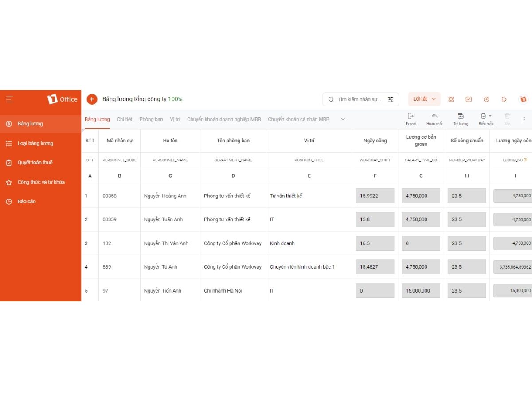Expand more tabs chevron after MBB tabs
The height and width of the screenshot is (399, 532).
(343, 119)
